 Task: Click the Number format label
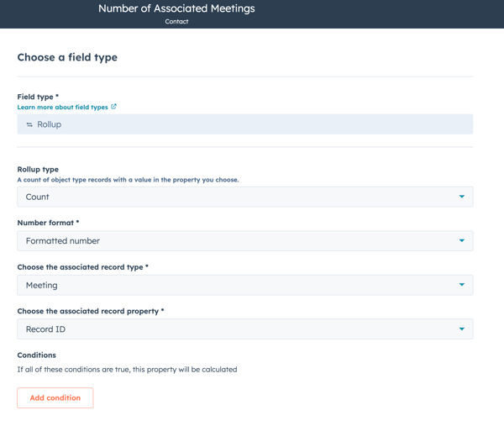pos(48,223)
